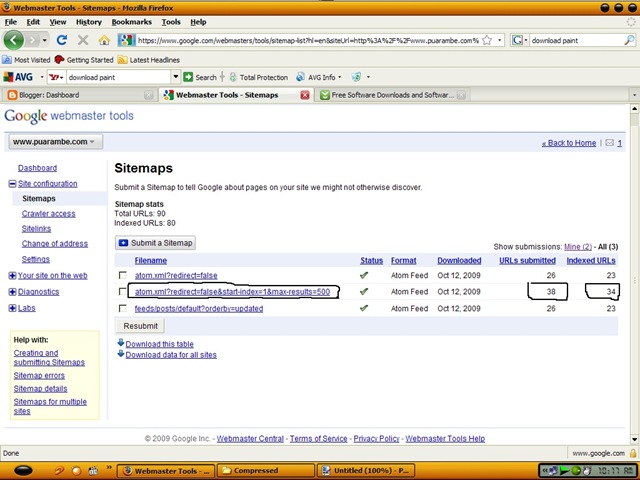The image size is (640, 480).
Task: Select checkbox for max-results=500 sitemap
Action: (122, 291)
